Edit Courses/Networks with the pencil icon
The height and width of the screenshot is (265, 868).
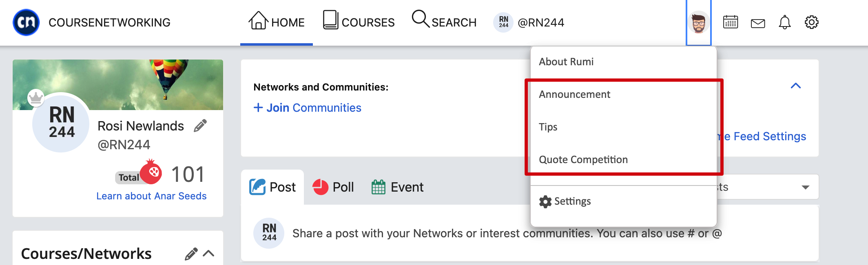tap(191, 254)
